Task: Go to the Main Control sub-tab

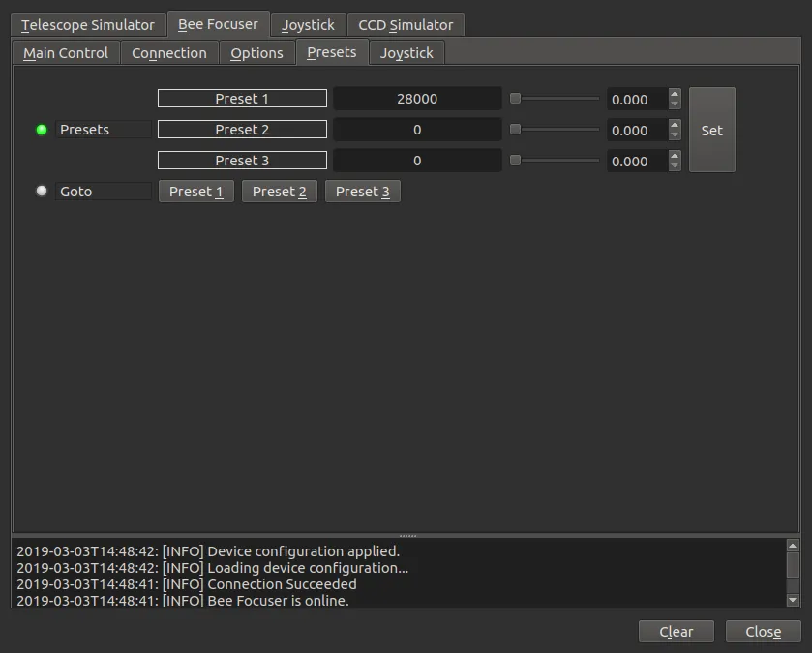Action: 66,53
